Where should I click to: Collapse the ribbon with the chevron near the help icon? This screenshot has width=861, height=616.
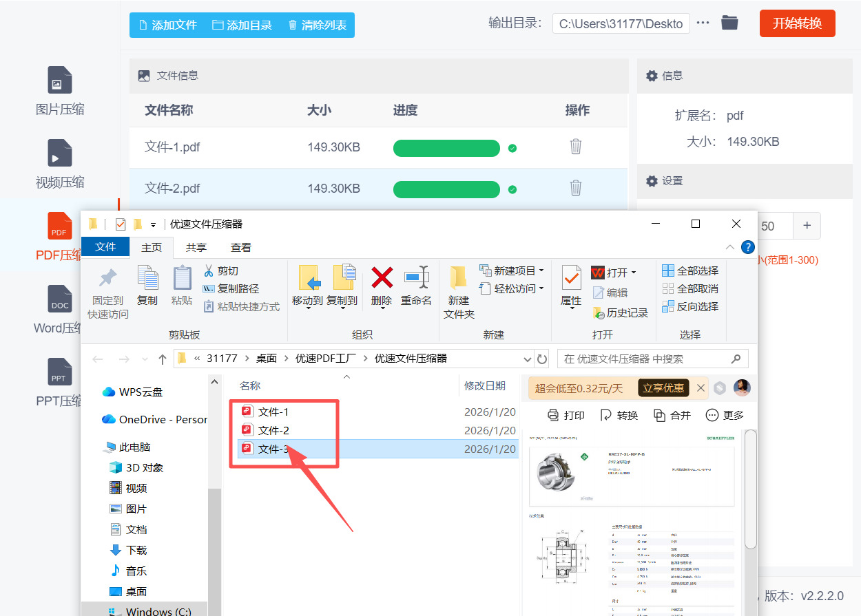(x=729, y=246)
